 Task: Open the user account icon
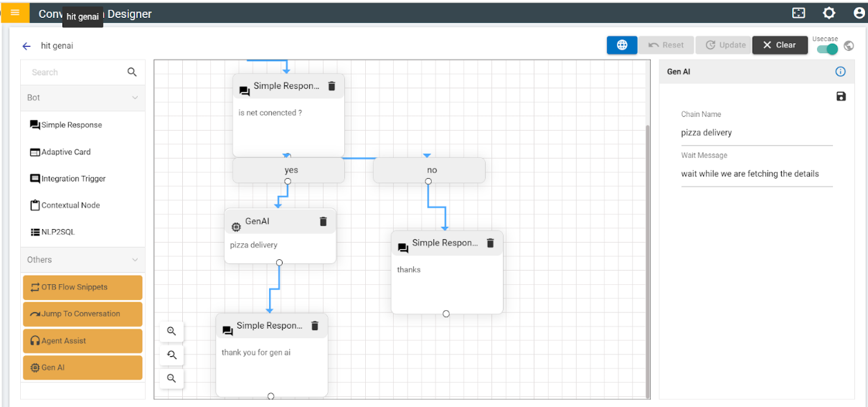pyautogui.click(x=859, y=13)
